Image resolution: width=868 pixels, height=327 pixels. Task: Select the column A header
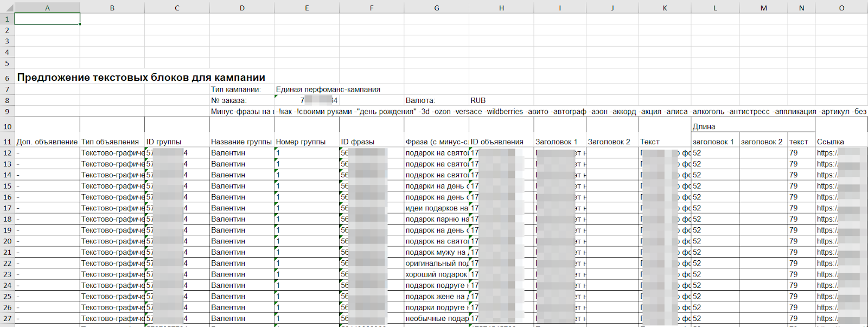tap(47, 8)
